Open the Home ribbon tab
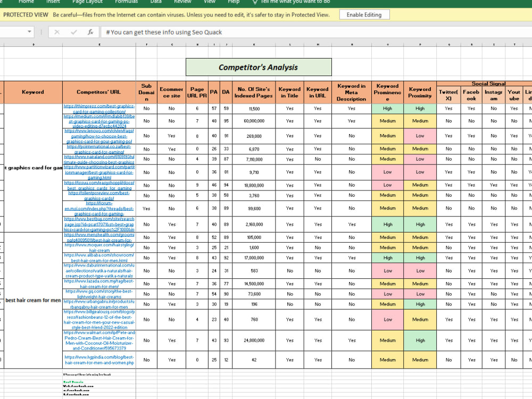Viewport: 532px width, 399px height. (26, 2)
